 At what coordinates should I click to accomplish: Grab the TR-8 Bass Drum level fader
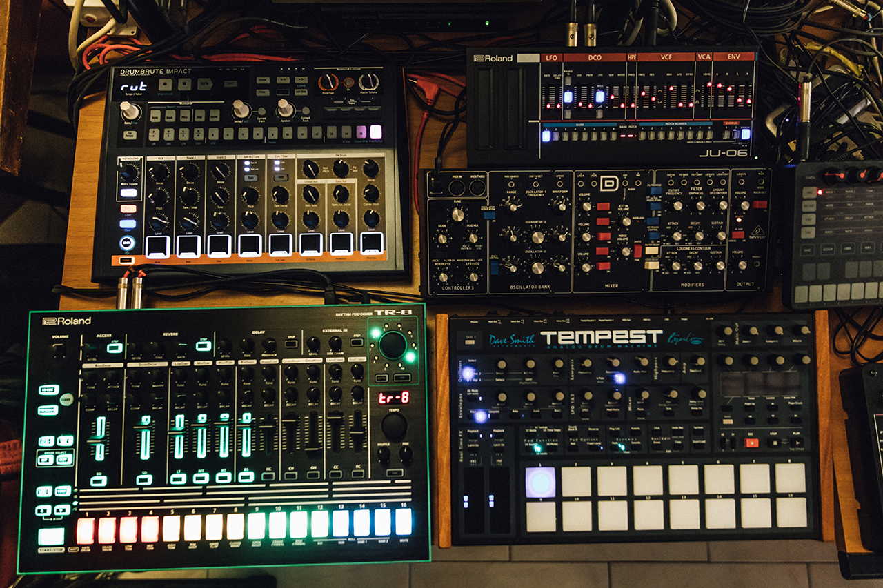[x=98, y=442]
